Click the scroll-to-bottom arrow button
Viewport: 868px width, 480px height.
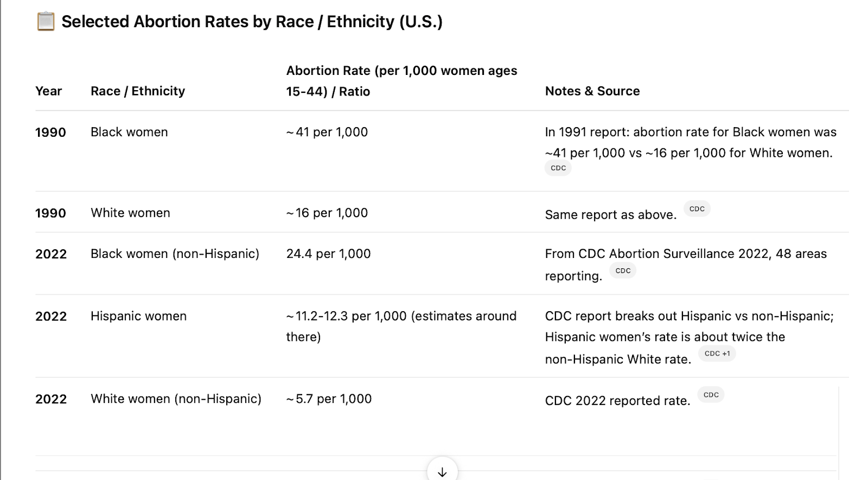pyautogui.click(x=442, y=471)
